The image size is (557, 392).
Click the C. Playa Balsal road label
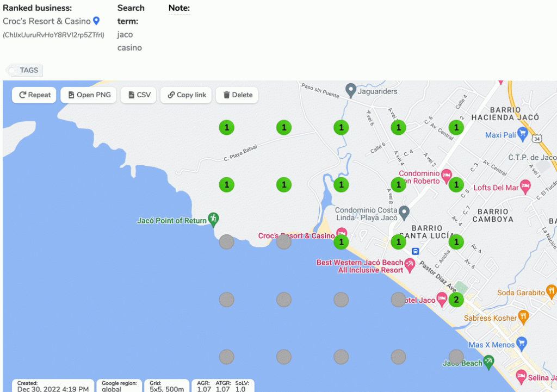point(240,153)
